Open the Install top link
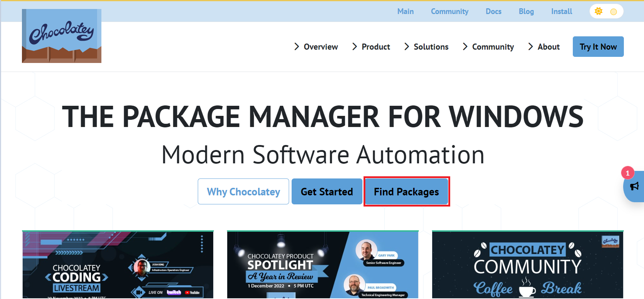Image resolution: width=644 pixels, height=299 pixels. 561,12
